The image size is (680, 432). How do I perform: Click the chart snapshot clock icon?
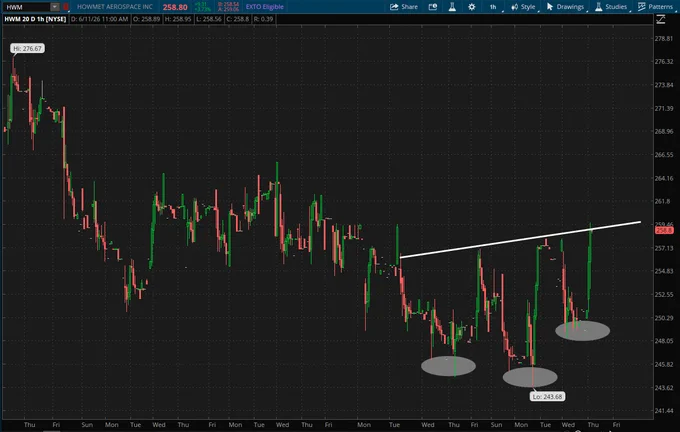click(x=433, y=7)
